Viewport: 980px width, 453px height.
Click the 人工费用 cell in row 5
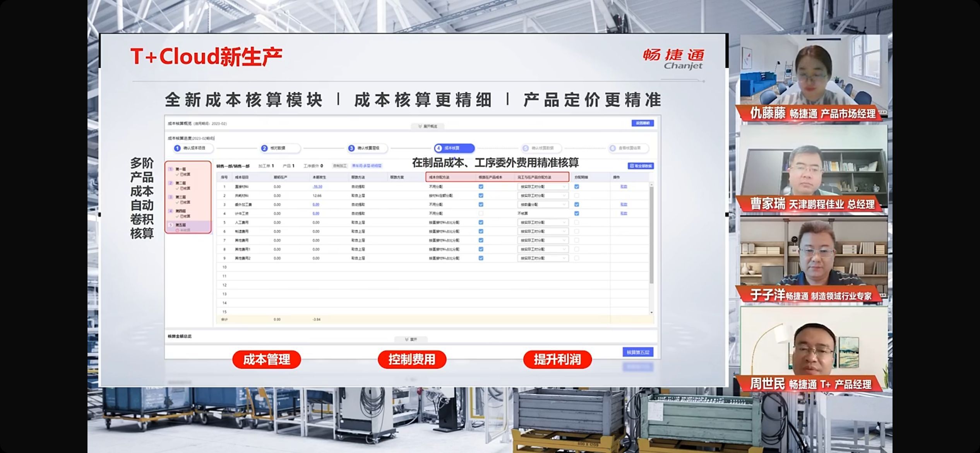[x=242, y=222]
